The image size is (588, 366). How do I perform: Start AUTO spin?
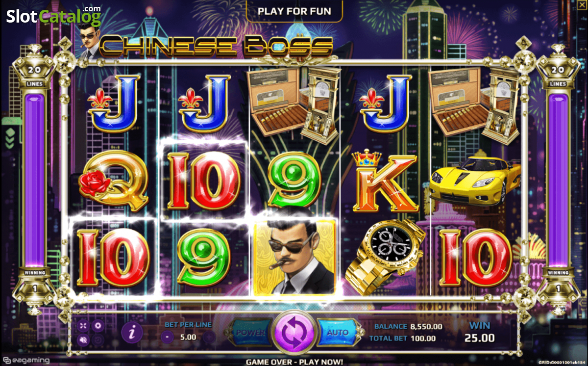pos(338,332)
